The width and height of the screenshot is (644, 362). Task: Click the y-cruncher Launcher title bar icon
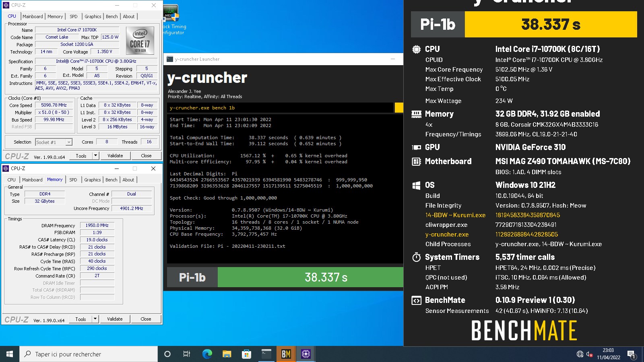tap(170, 59)
